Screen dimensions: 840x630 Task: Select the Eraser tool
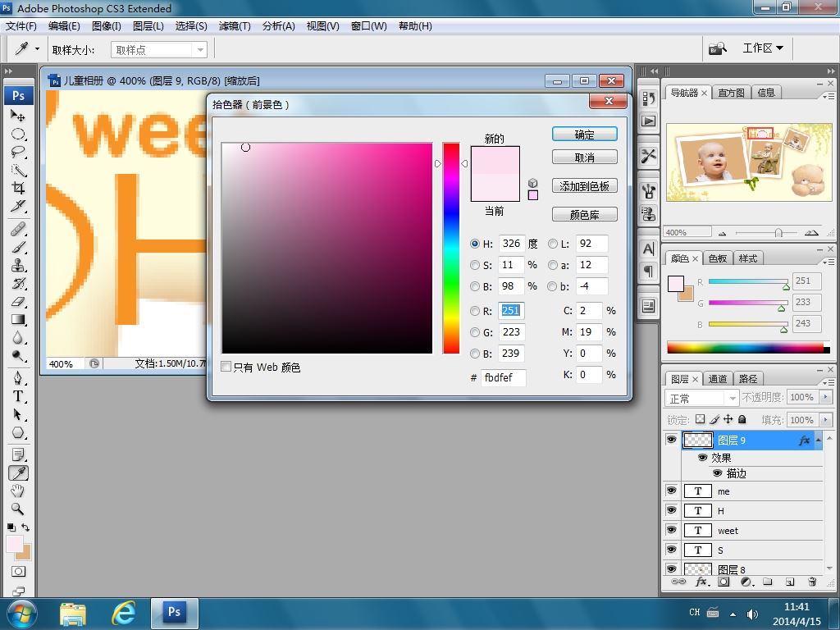tap(18, 302)
